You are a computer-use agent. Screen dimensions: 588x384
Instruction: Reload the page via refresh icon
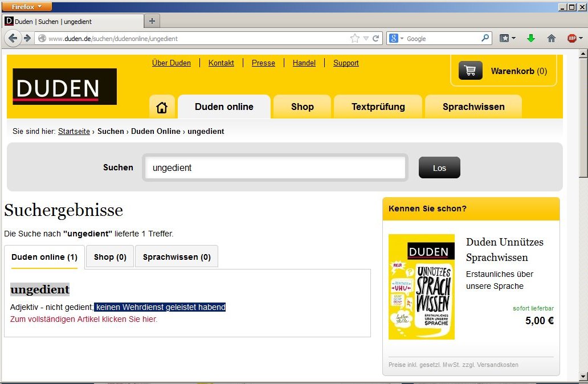pyautogui.click(x=375, y=38)
